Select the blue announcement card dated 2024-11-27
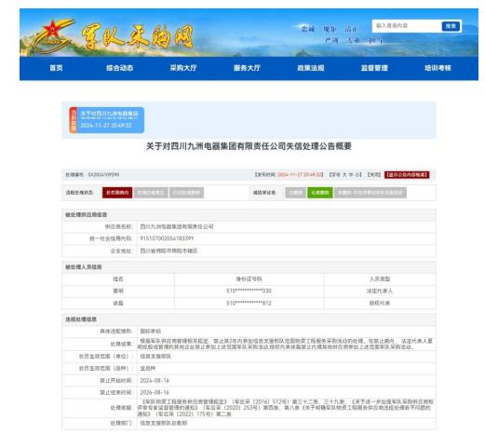This screenshot has width=485, height=448. (107, 120)
